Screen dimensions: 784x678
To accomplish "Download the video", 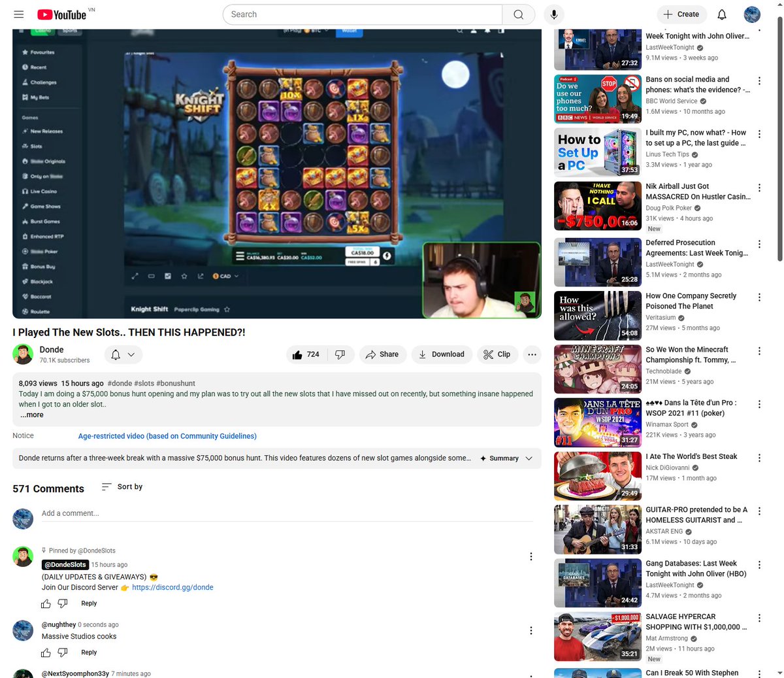I will [441, 354].
